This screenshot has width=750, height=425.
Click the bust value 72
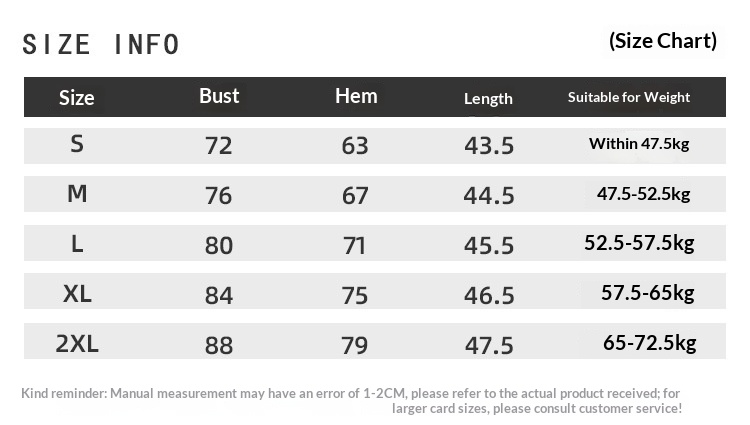tap(218, 146)
